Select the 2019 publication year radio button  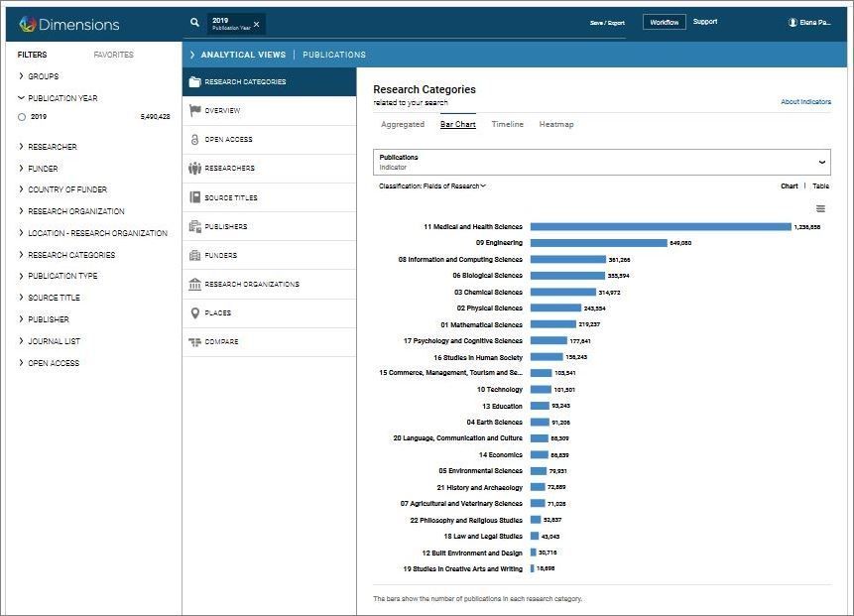click(x=22, y=117)
